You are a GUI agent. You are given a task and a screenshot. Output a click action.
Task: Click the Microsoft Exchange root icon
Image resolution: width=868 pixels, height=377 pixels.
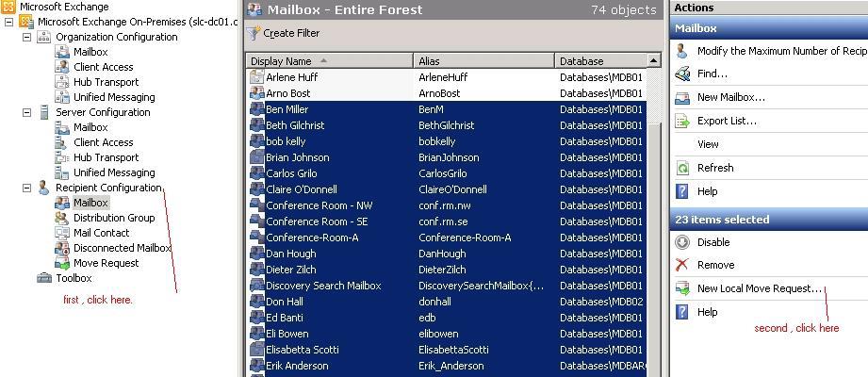pyautogui.click(x=8, y=8)
